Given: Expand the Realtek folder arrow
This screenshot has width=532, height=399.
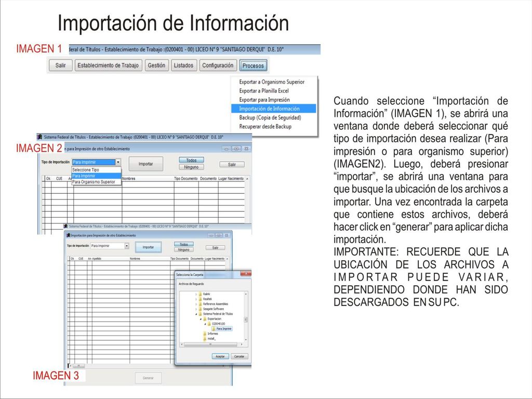Looking at the screenshot, I should click(196, 299).
